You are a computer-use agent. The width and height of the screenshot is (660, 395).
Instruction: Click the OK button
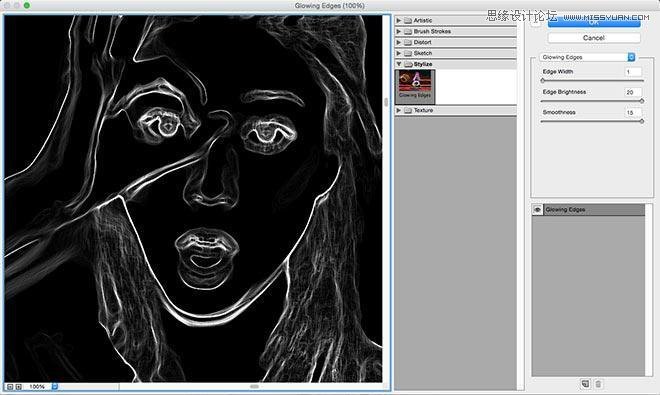click(594, 23)
